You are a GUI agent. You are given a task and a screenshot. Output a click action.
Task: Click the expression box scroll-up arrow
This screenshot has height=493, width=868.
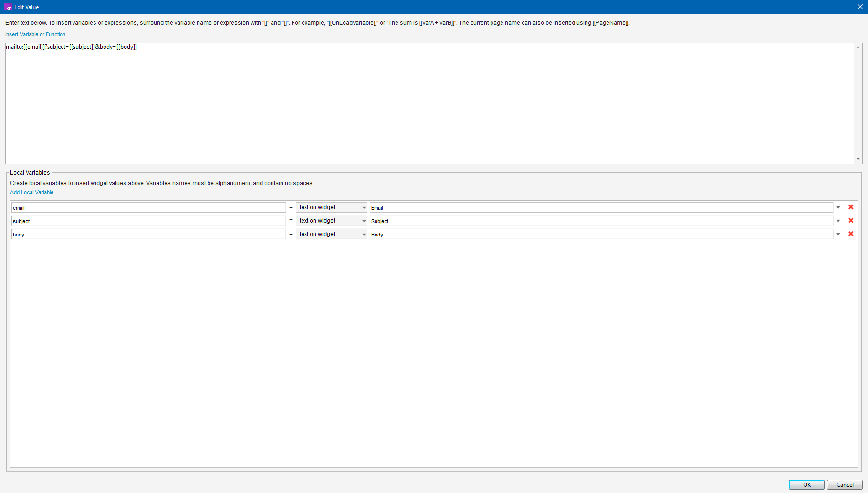click(858, 47)
